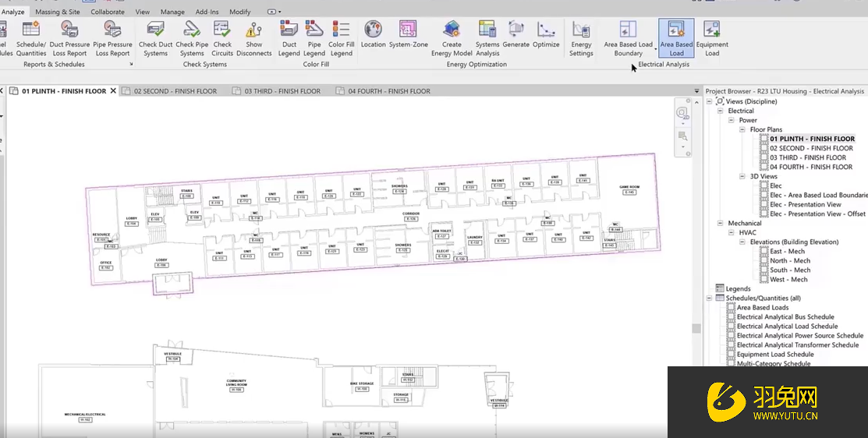Switch to View ribbon tab
The image size is (868, 438).
(x=142, y=12)
